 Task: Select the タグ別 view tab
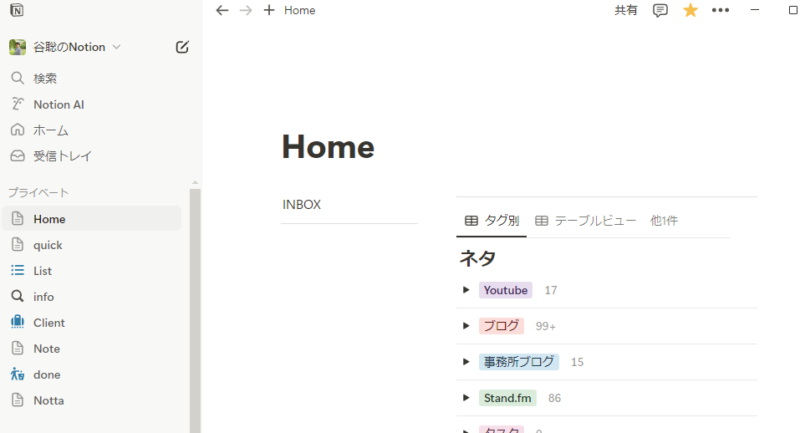tap(492, 221)
